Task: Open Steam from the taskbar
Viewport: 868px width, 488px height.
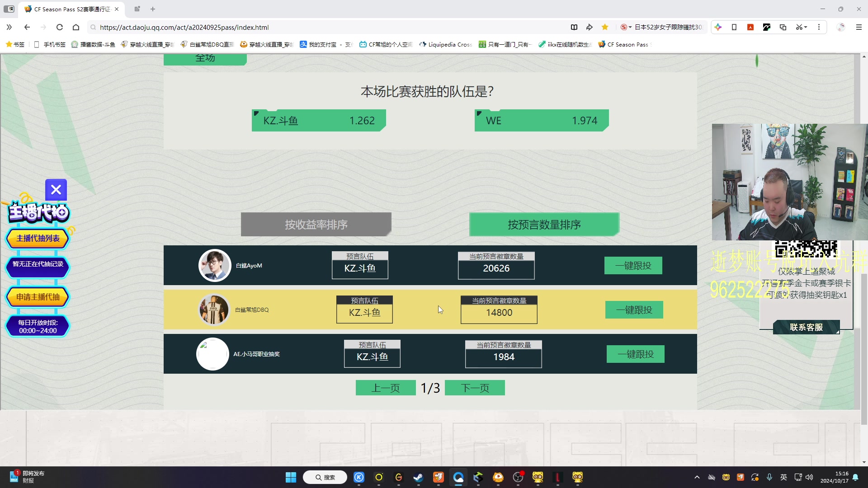Action: coord(418,477)
